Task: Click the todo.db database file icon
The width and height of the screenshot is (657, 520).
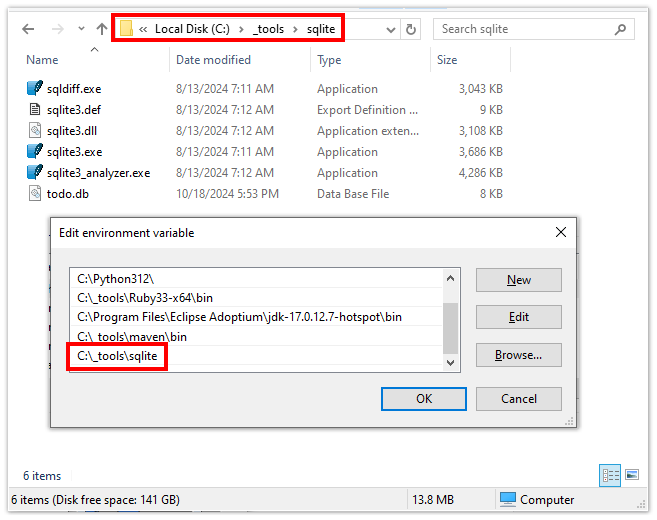Action: (36, 194)
